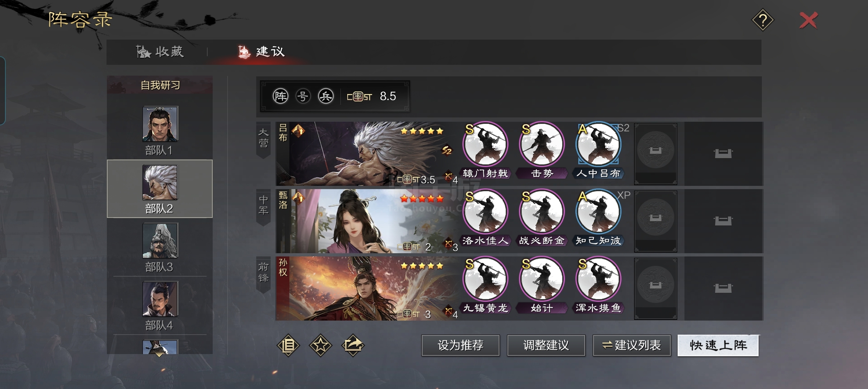Click the 调整建议 button
This screenshot has height=389, width=868.
(x=546, y=345)
